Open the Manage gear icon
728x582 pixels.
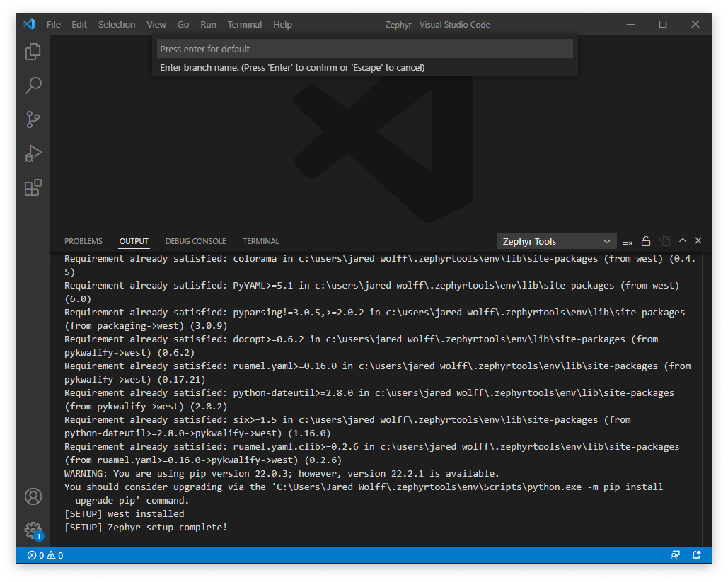click(x=33, y=530)
